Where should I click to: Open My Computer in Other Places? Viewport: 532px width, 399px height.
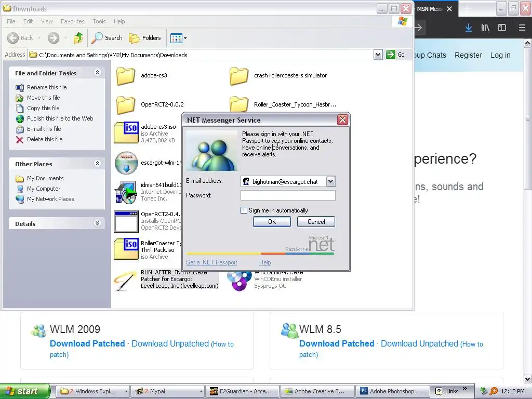click(x=44, y=189)
